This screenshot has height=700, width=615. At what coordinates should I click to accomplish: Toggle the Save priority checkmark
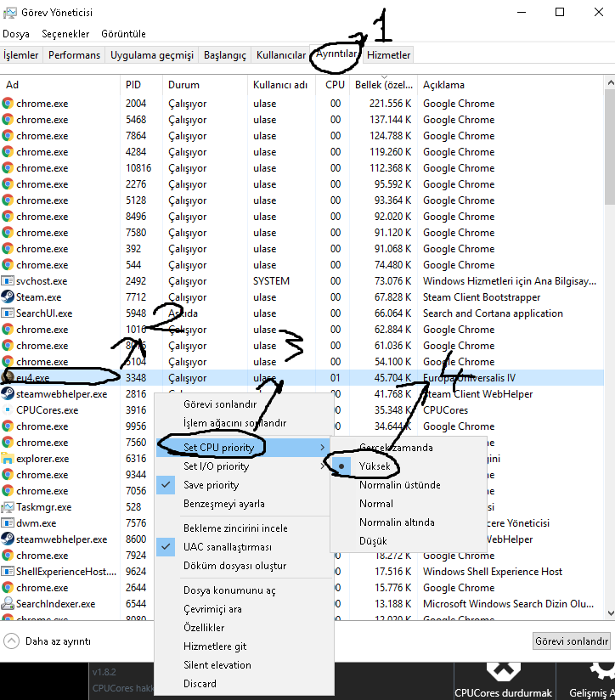pyautogui.click(x=166, y=485)
